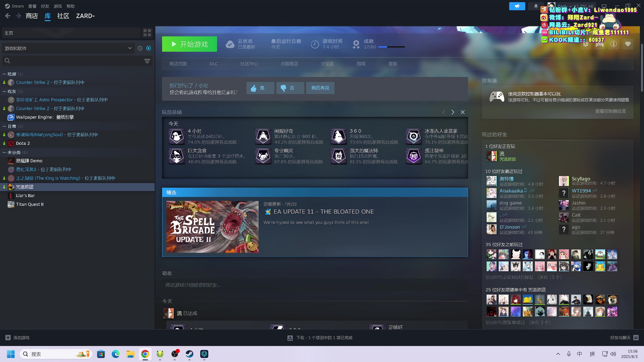Open game settings gear icon

tap(586, 44)
